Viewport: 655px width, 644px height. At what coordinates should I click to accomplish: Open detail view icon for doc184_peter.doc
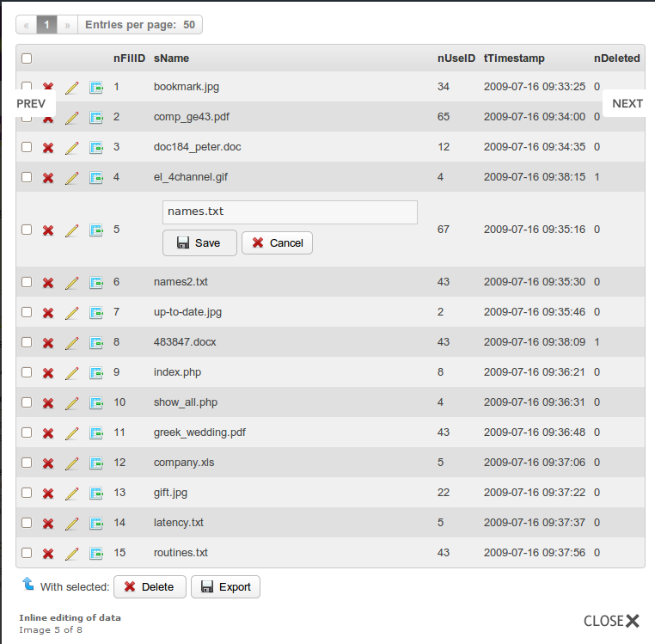95,148
